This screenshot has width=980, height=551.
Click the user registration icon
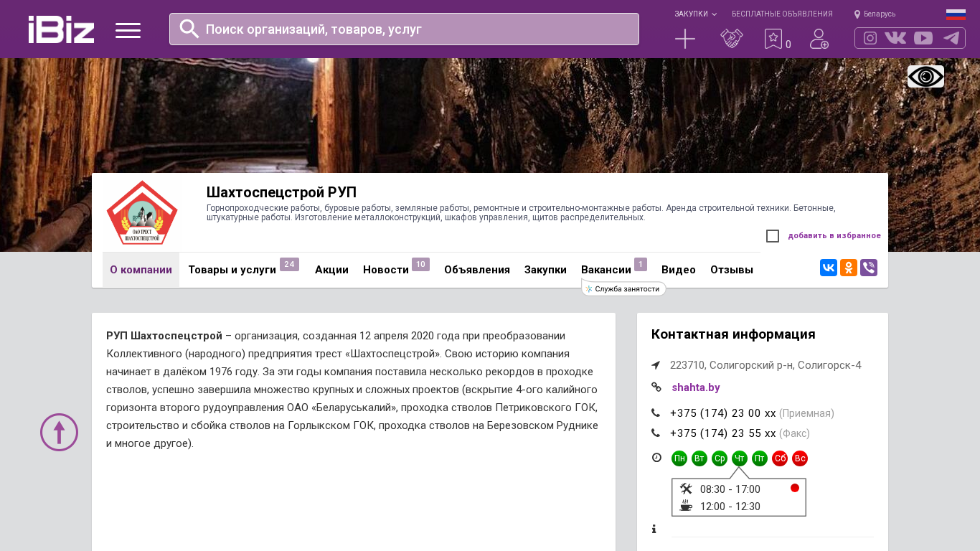pyautogui.click(x=819, y=39)
